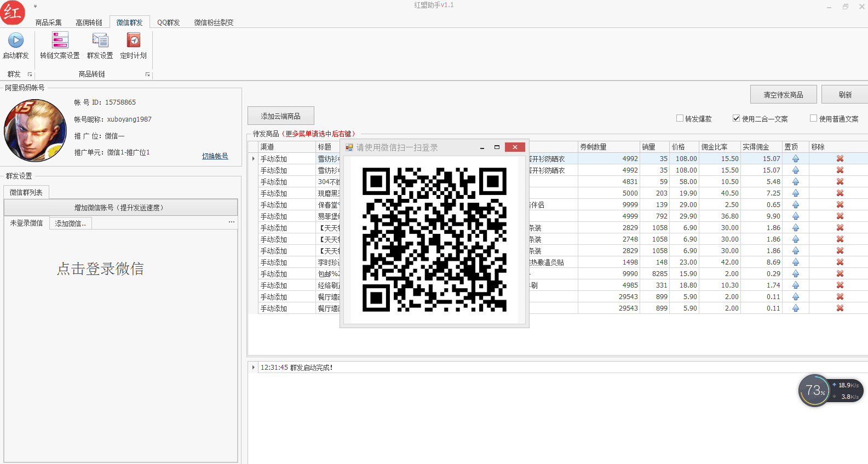Remove the 现磨黑 row priced 19.90
This screenshot has width=868, height=464.
pos(840,193)
